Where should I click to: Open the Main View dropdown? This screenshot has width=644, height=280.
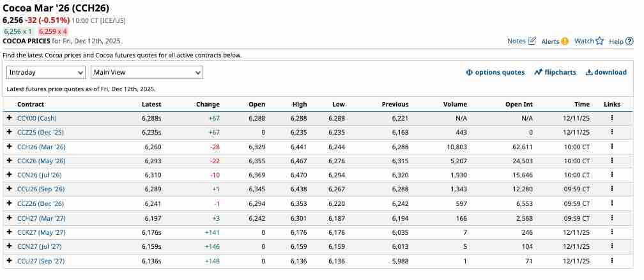tap(147, 72)
